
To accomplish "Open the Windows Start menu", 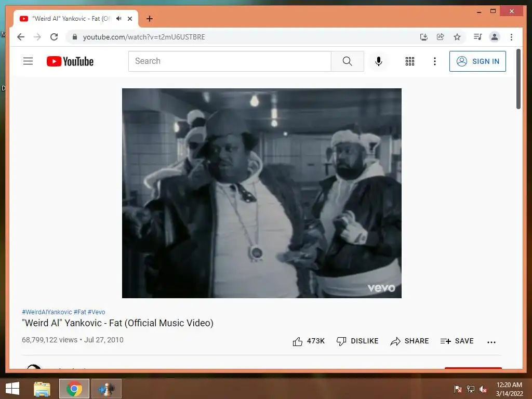I will [12, 389].
